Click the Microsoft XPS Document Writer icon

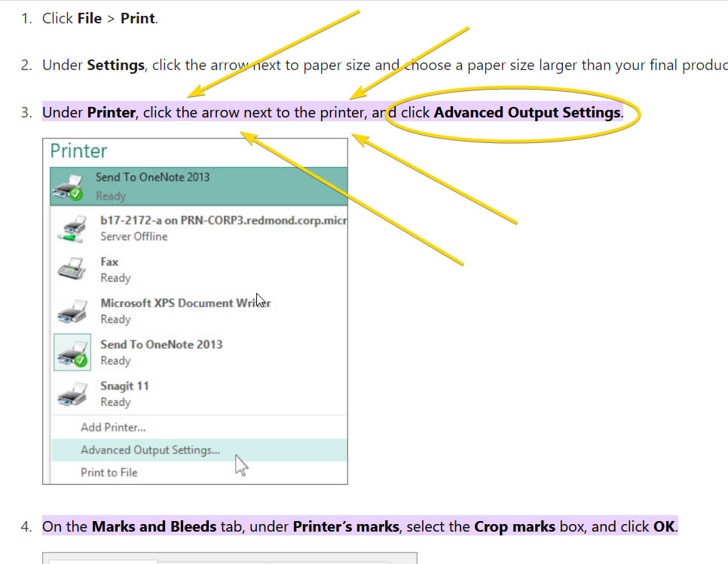click(72, 311)
